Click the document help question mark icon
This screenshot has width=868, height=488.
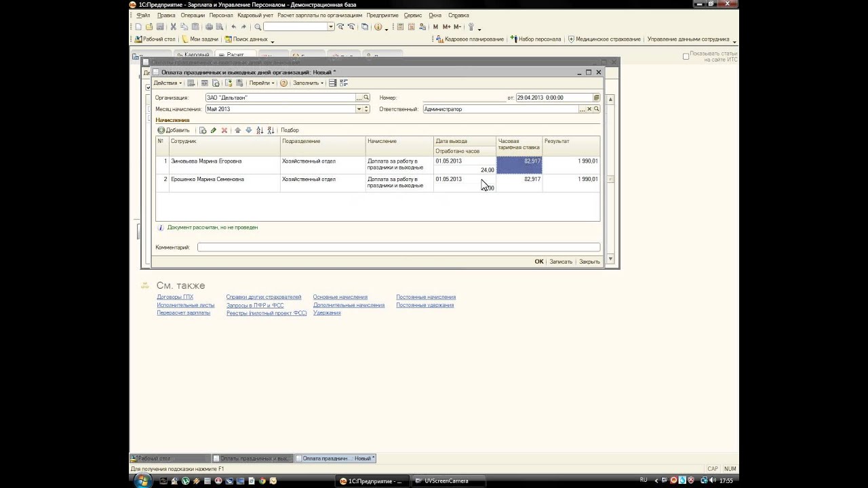[283, 83]
